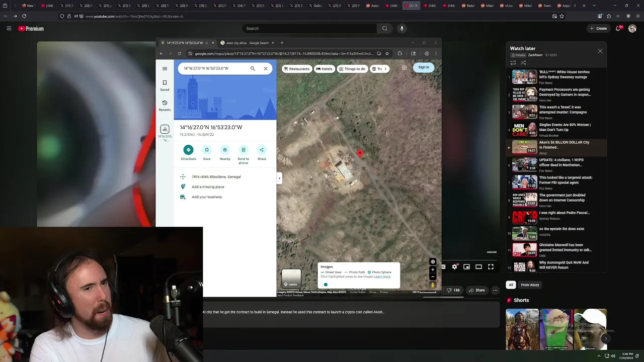Open the Google apps grid
644x362 pixels.
[404, 67]
